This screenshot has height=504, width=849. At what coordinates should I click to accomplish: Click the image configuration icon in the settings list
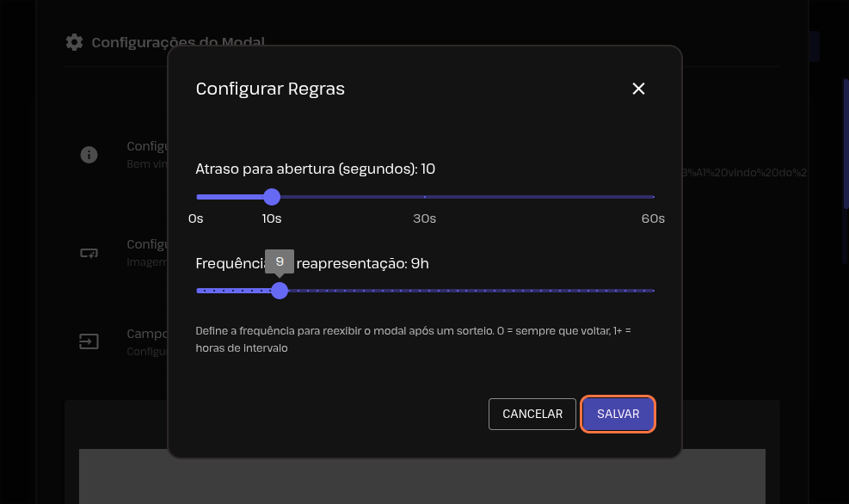click(x=89, y=253)
